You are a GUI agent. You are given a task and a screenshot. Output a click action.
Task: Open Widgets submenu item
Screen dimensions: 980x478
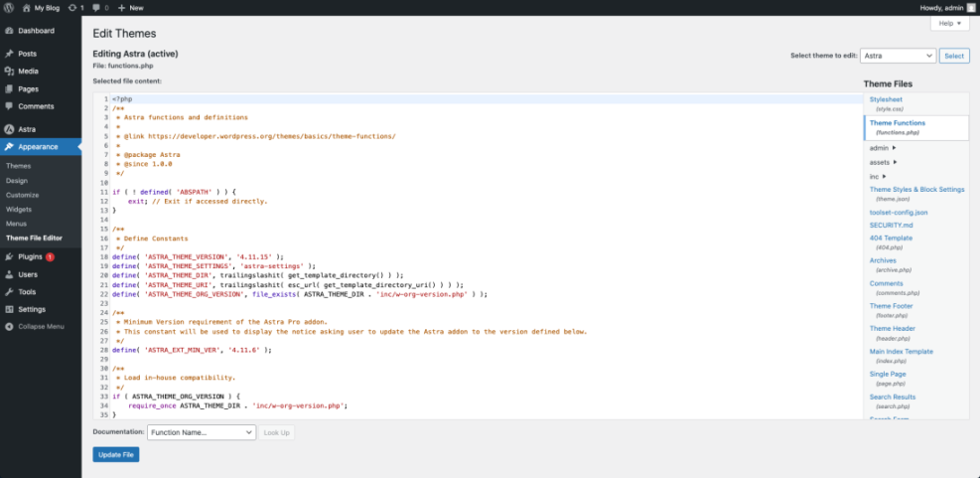pyautogui.click(x=19, y=209)
